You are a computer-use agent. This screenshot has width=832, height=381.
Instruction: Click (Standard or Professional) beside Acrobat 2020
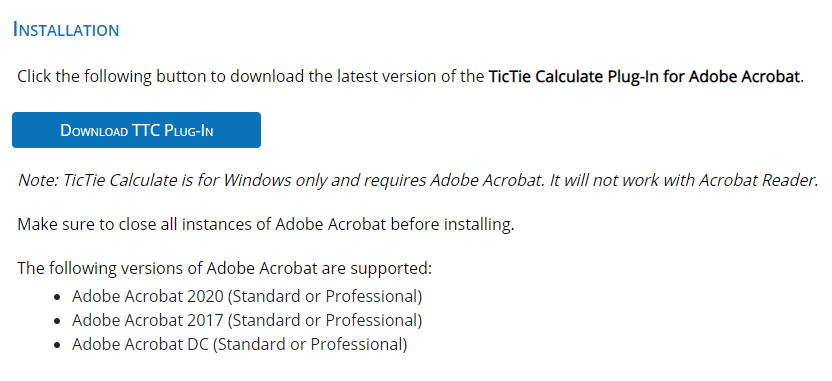[x=325, y=297]
